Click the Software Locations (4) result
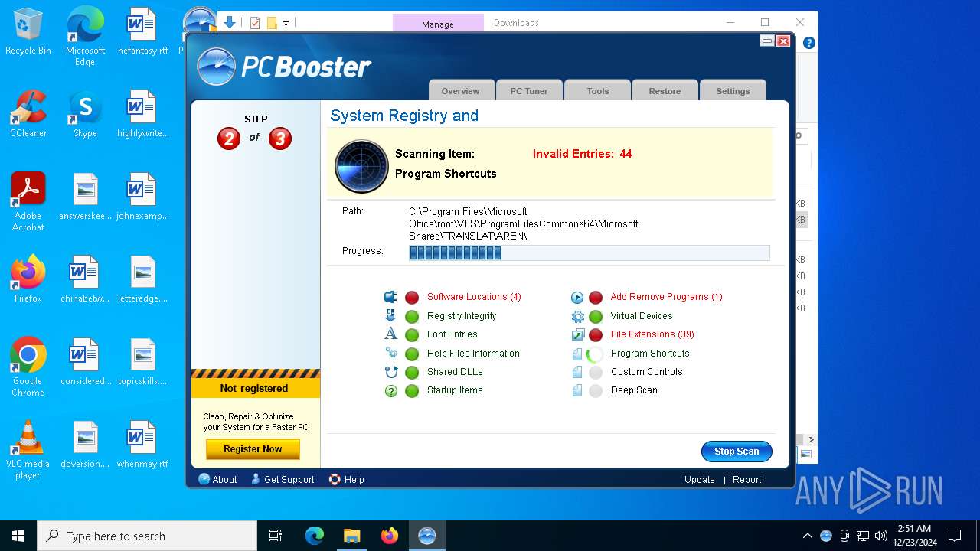980x551 pixels. tap(474, 297)
